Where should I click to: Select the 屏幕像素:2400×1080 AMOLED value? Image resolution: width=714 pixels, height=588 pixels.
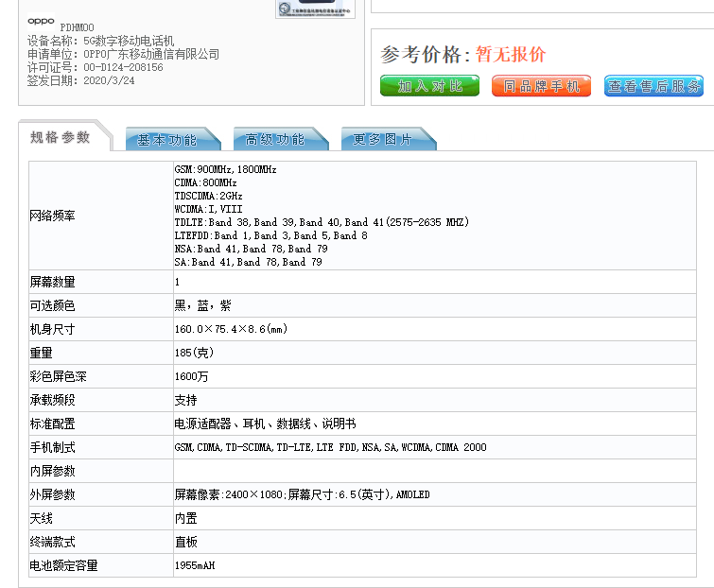tap(302, 494)
